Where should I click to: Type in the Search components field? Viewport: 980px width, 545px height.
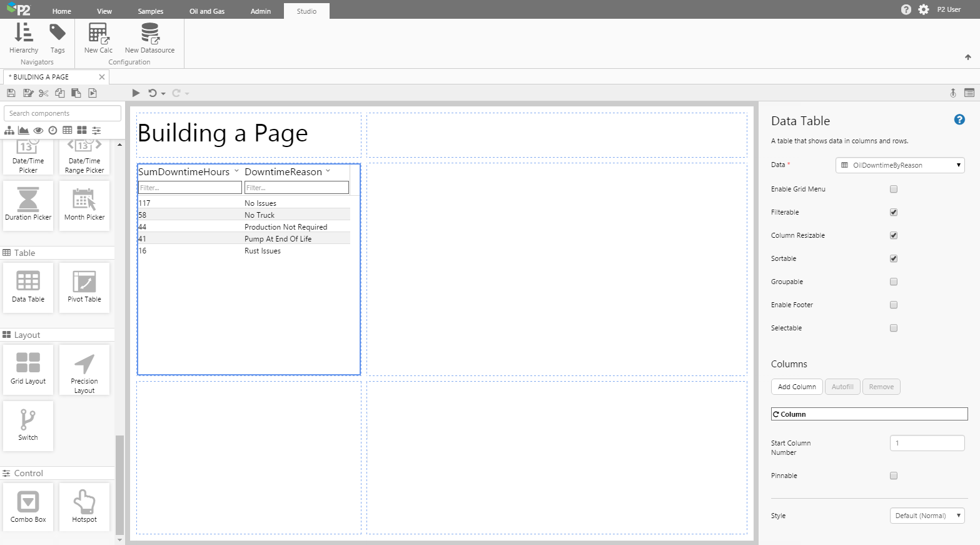click(62, 113)
